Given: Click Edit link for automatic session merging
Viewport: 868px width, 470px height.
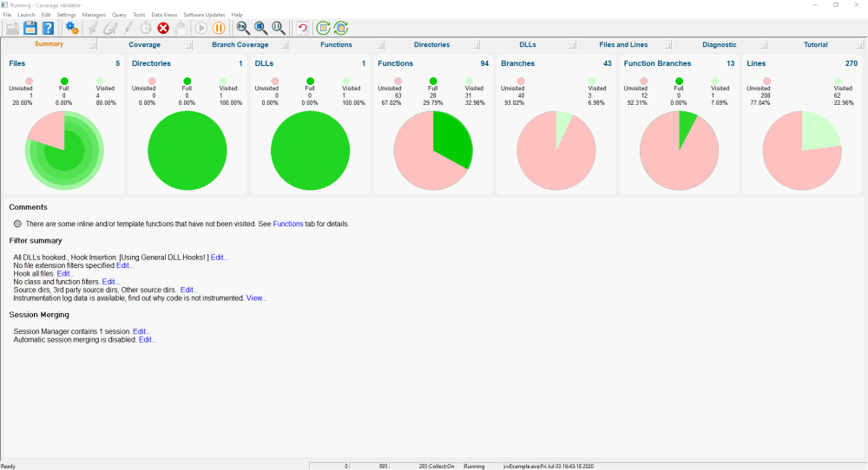Looking at the screenshot, I should (x=148, y=340).
